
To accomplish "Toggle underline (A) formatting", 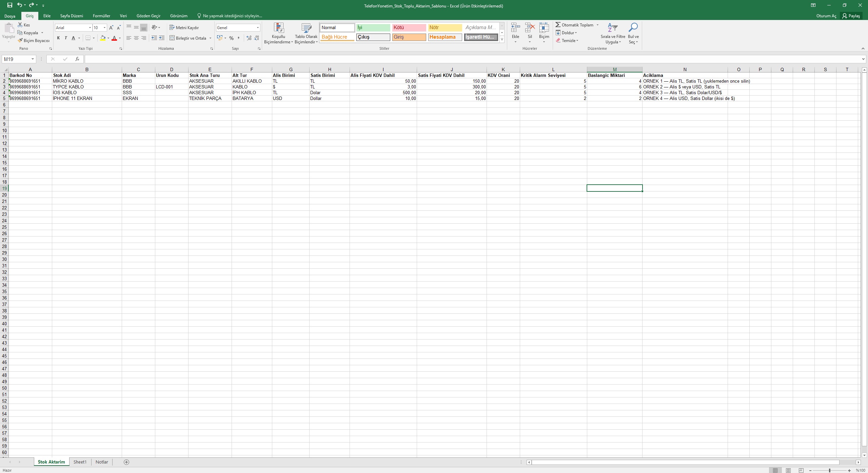I will tap(73, 38).
